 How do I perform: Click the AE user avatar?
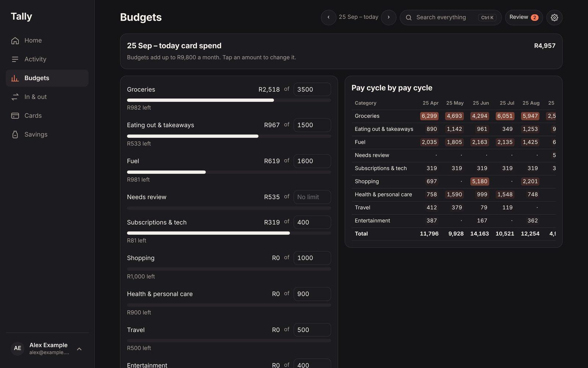point(18,348)
